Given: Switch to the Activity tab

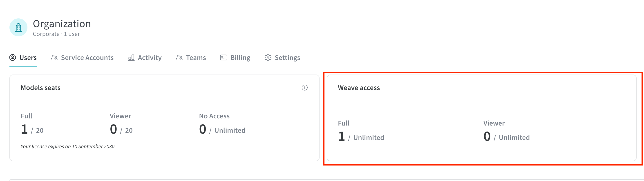Looking at the screenshot, I should (145, 58).
